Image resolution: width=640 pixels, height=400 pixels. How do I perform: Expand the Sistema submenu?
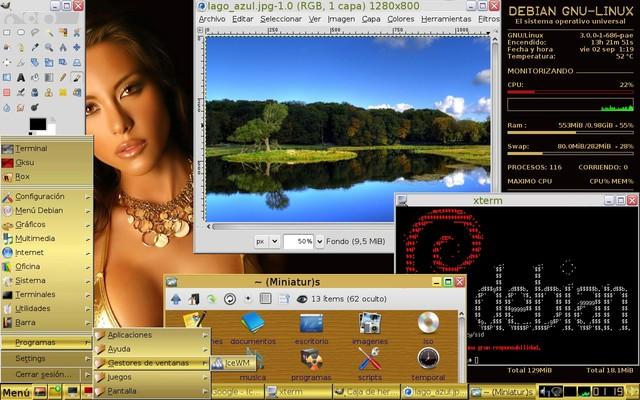(47, 280)
